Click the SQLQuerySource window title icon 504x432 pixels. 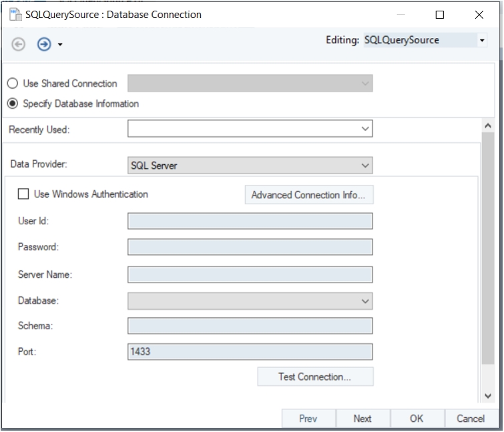(15, 14)
